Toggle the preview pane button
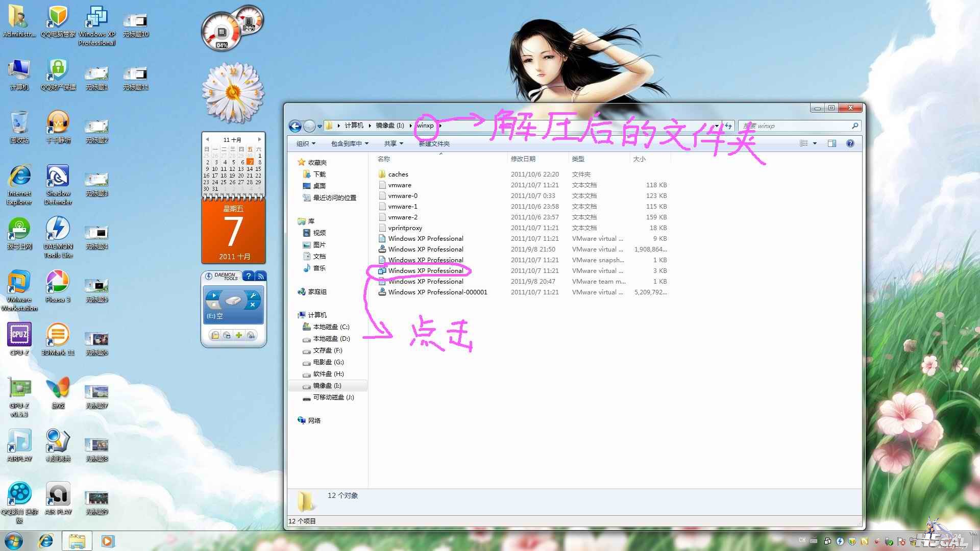 (831, 143)
